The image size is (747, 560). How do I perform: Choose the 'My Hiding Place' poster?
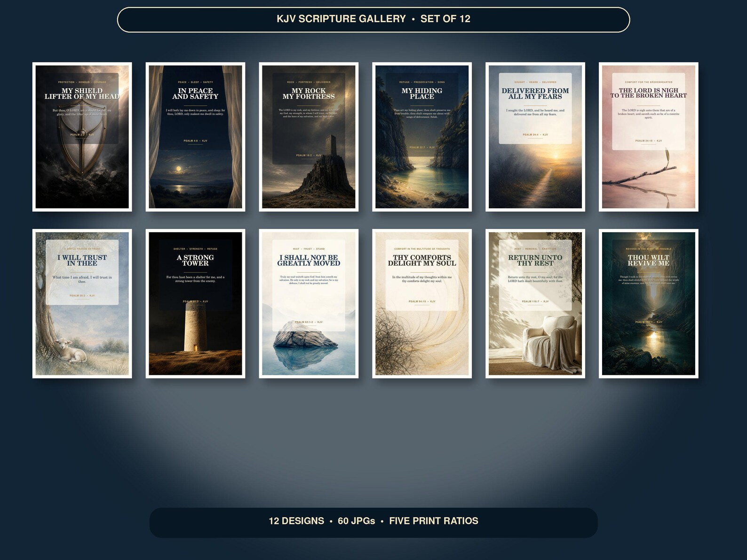tap(422, 137)
